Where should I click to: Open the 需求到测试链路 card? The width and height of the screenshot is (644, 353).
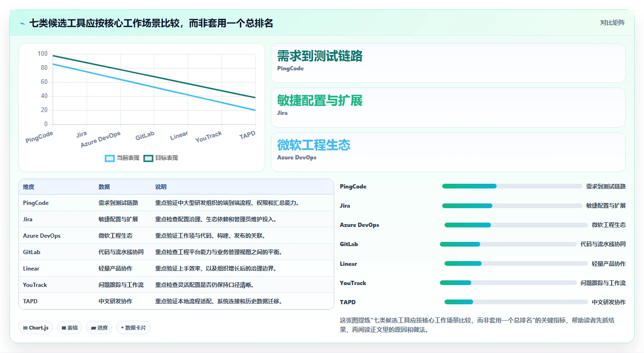click(448, 63)
